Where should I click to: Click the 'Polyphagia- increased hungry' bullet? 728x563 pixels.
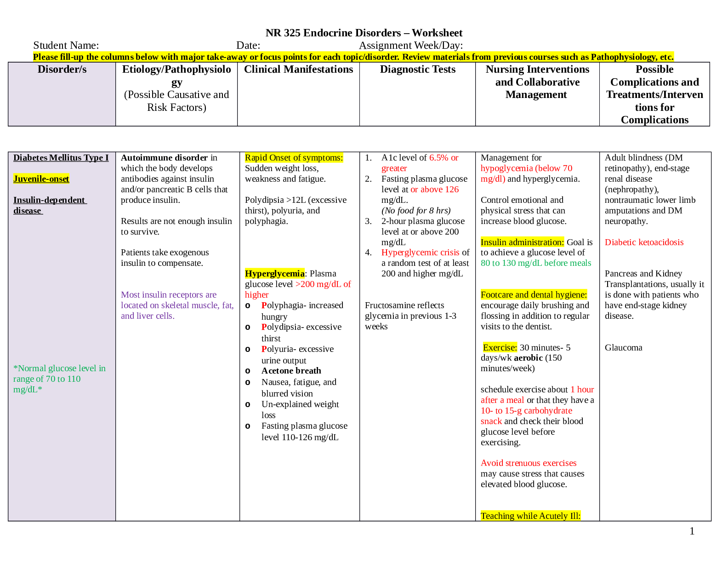pyautogui.click(x=302, y=311)
